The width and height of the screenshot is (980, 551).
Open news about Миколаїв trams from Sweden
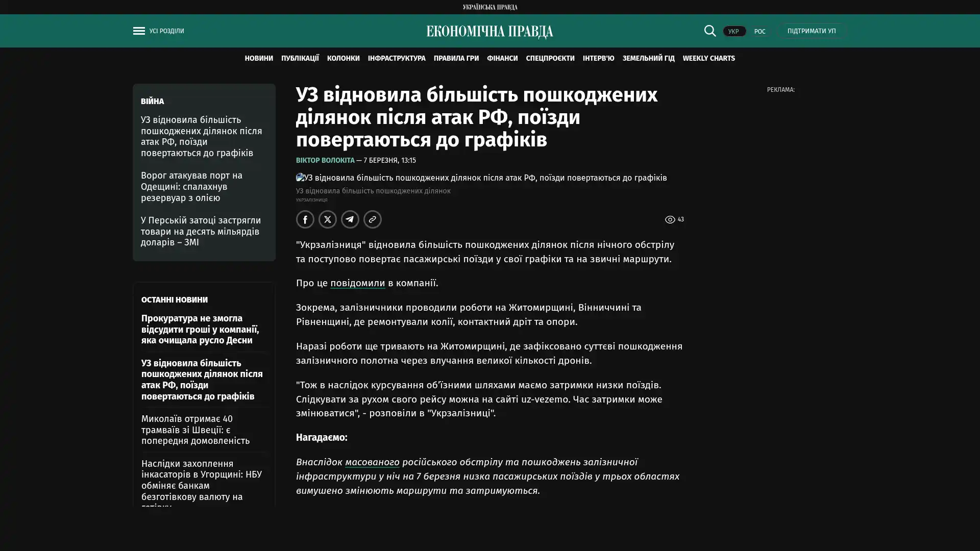click(x=195, y=430)
